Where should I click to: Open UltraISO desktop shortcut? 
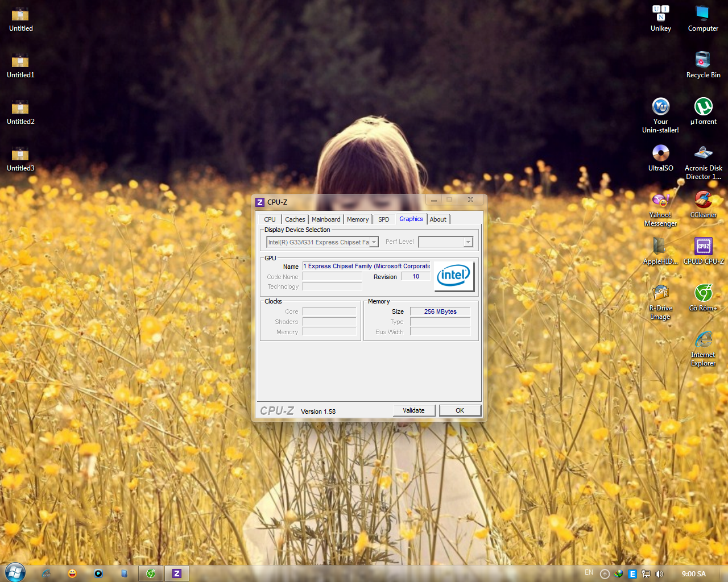(661, 158)
